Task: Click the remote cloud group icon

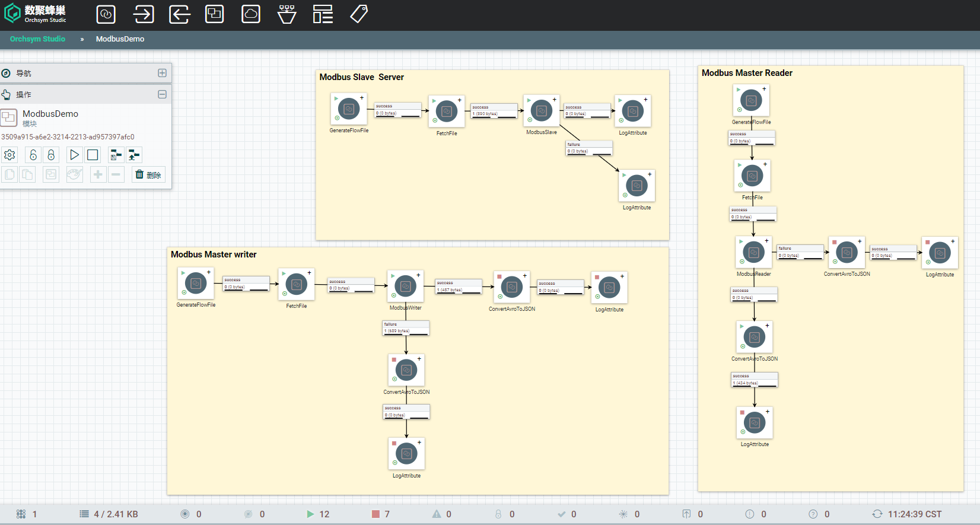Action: click(x=251, y=14)
